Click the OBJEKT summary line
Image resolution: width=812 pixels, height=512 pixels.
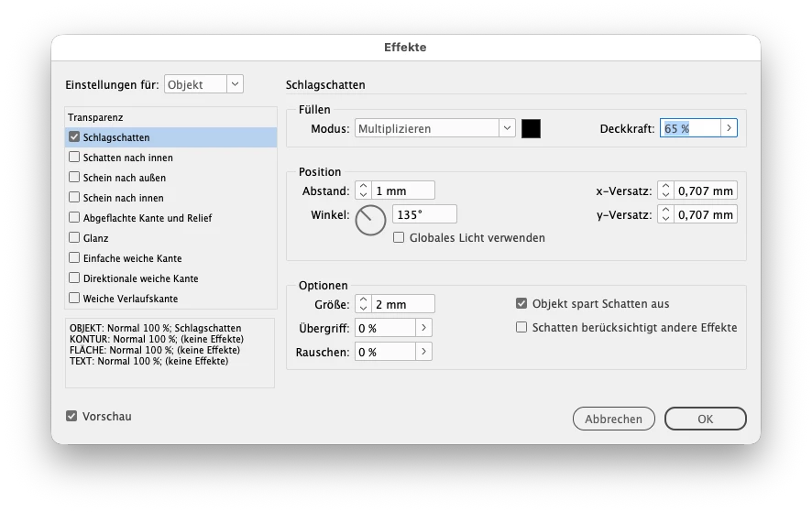(x=156, y=328)
